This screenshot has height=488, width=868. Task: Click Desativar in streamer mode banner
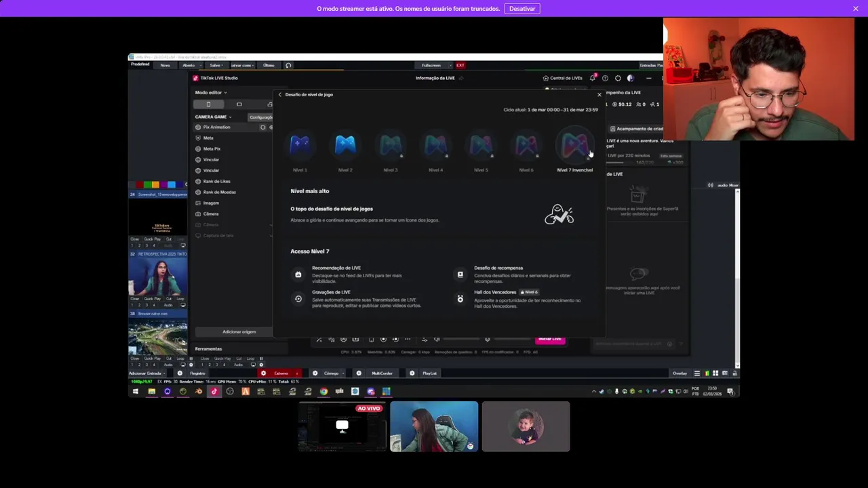[x=522, y=9]
